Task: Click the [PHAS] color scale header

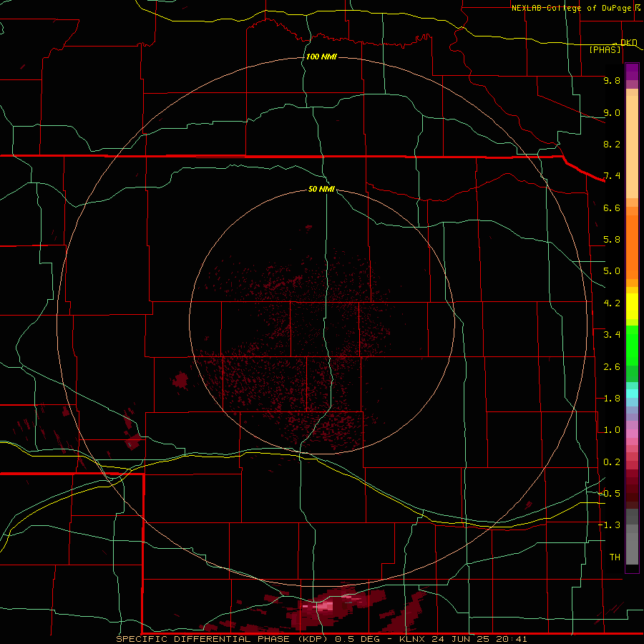Action: (605, 49)
